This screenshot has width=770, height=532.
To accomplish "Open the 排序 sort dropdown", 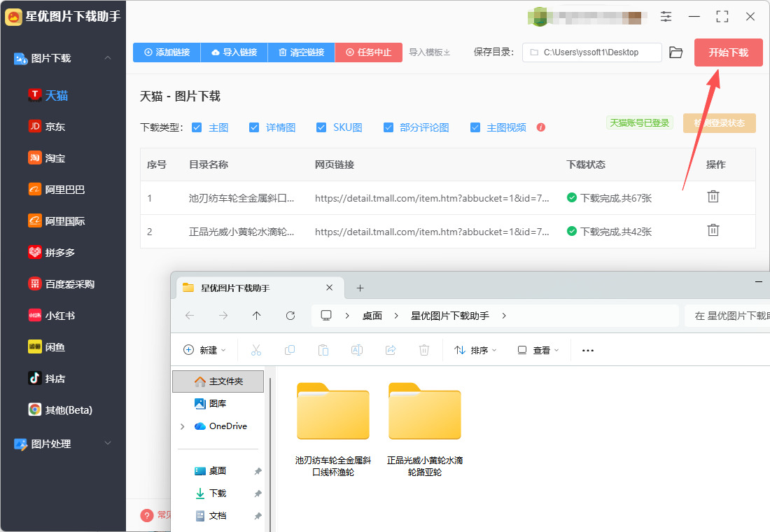I will click(475, 350).
